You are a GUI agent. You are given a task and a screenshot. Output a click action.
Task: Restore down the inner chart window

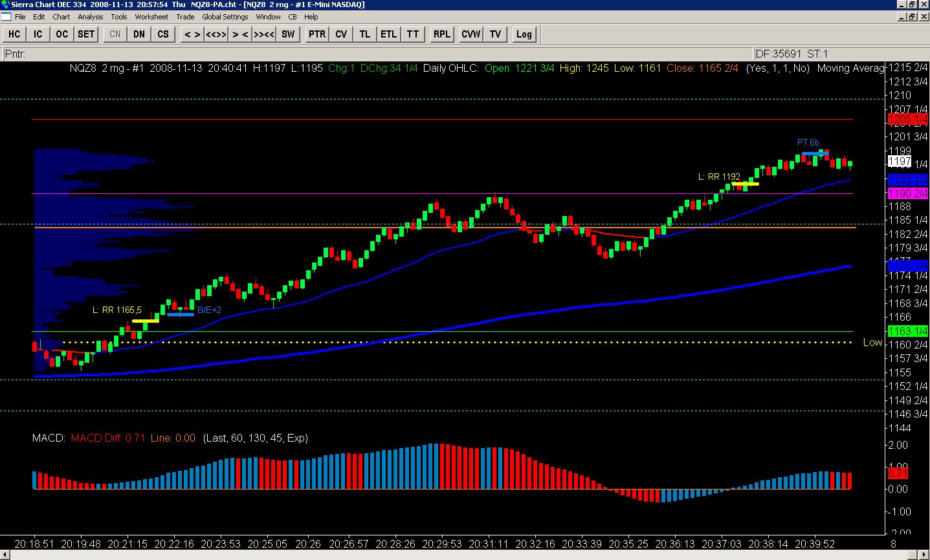click(x=912, y=17)
